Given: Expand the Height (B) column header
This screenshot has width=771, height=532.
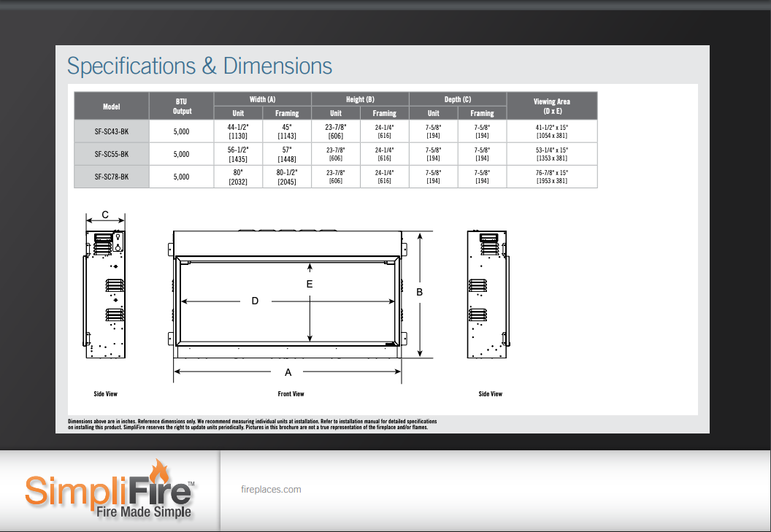Looking at the screenshot, I should coord(360,99).
